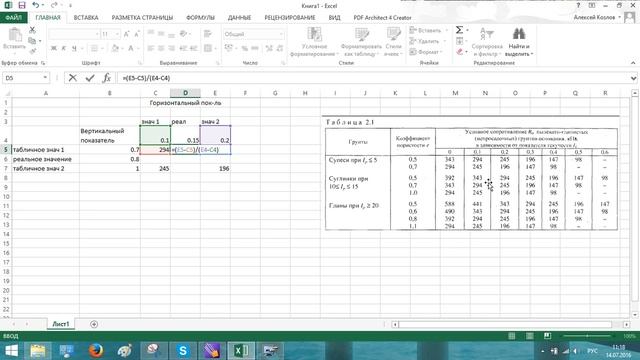Click the Удалить cells button
Image resolution: width=640 pixels, height=360 pixels.
[x=427, y=41]
